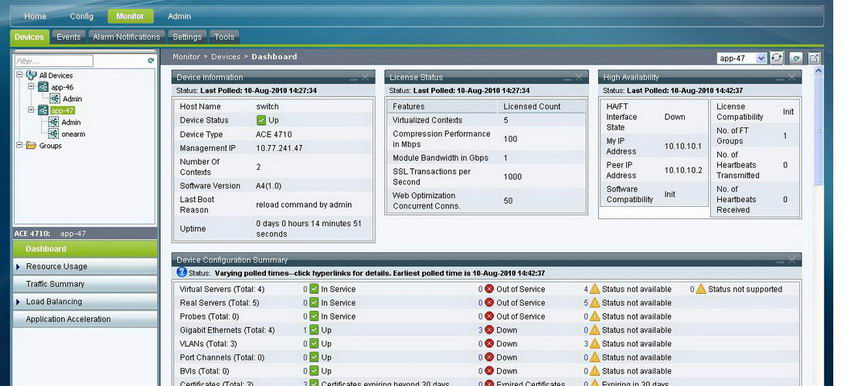Click the edit layout icon at top right
The width and height of the screenshot is (850, 386).
814,58
